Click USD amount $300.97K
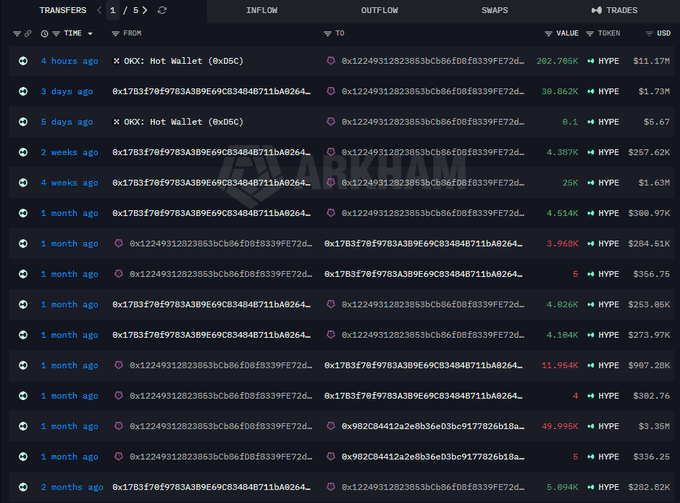 tap(649, 213)
